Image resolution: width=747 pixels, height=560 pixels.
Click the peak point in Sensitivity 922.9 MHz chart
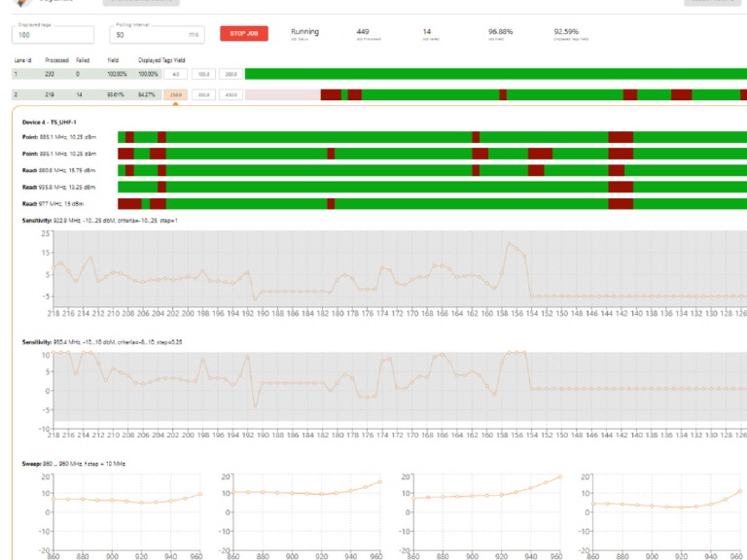pyautogui.click(x=509, y=243)
